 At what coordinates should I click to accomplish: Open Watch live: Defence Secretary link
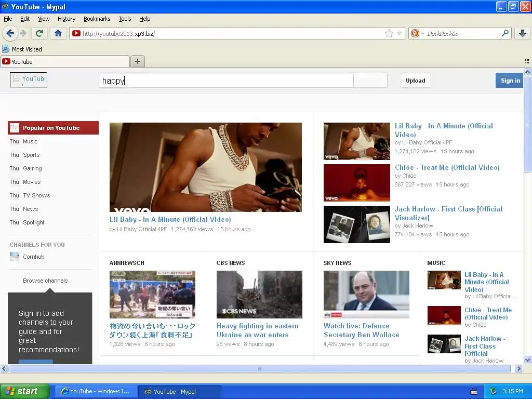click(362, 330)
